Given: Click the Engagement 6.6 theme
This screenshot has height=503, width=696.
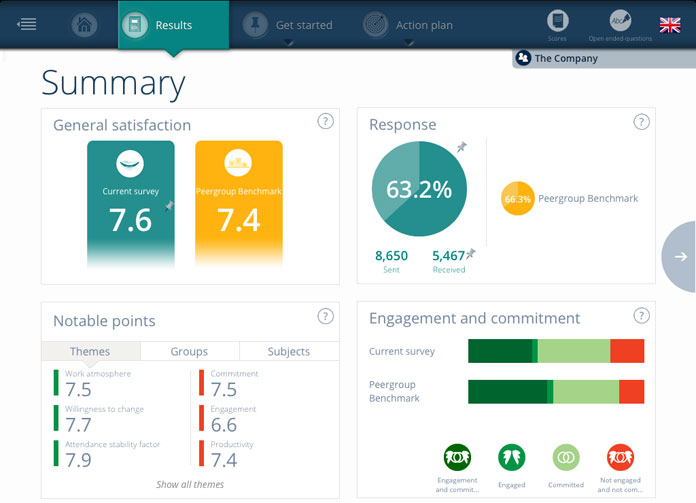Looking at the screenshot, I should pyautogui.click(x=228, y=419).
